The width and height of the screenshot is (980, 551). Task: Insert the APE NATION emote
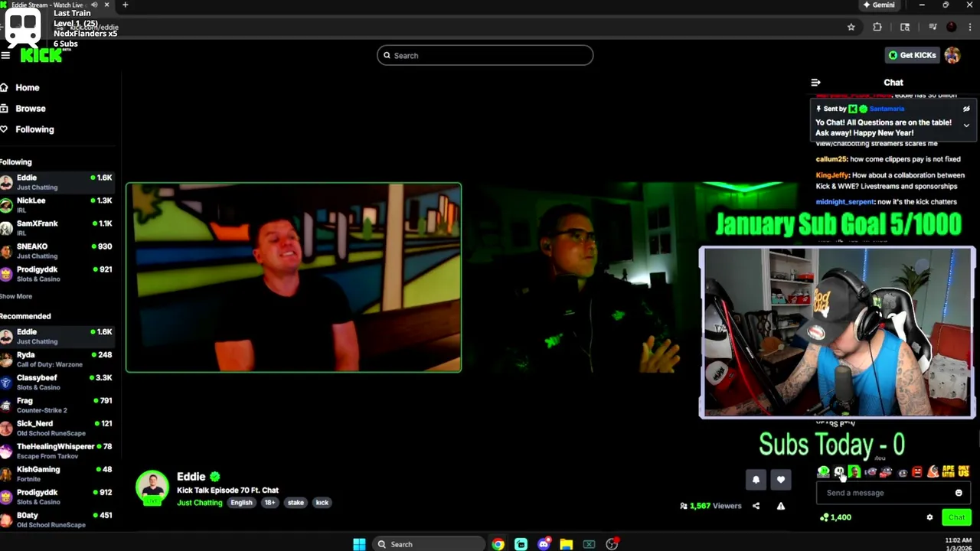[x=948, y=472]
